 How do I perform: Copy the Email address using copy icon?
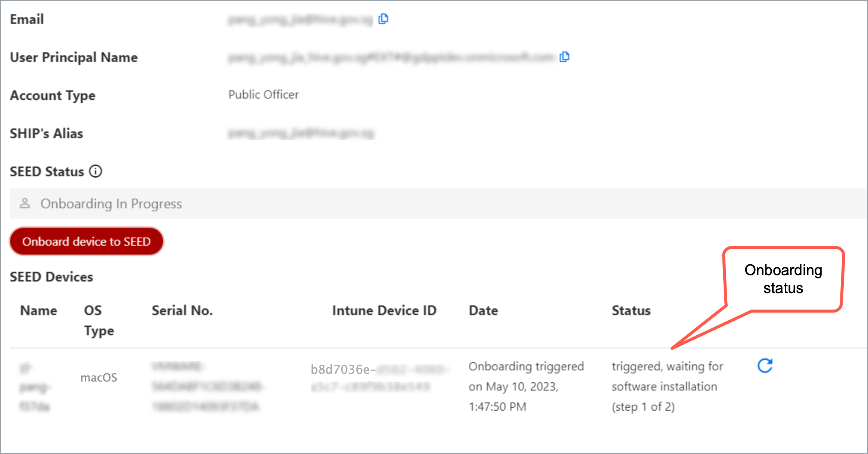[x=384, y=18]
